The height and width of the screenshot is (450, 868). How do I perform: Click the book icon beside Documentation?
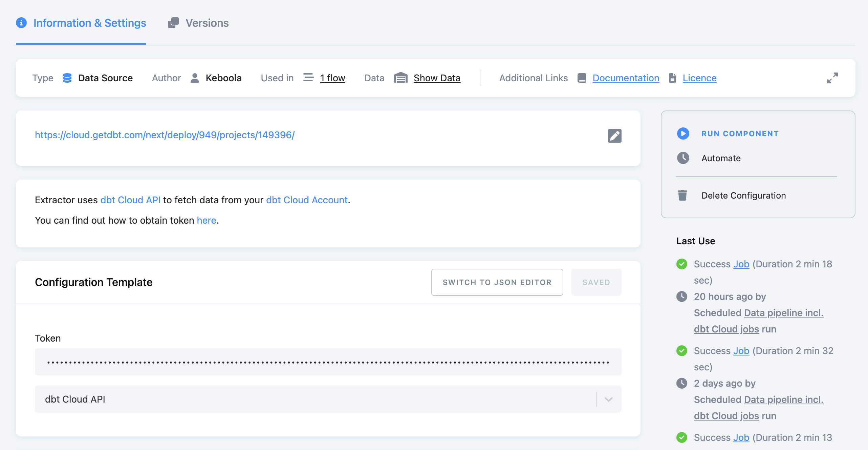coord(582,78)
